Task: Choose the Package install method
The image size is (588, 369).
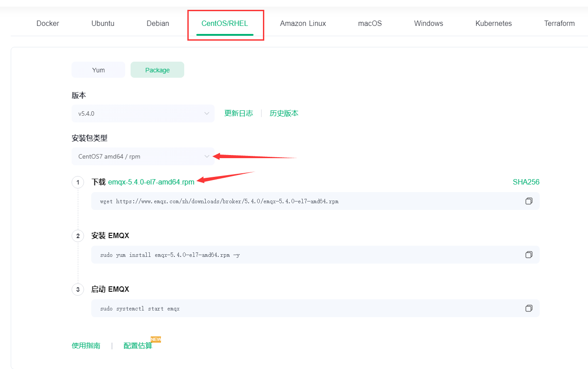Action: (x=157, y=70)
